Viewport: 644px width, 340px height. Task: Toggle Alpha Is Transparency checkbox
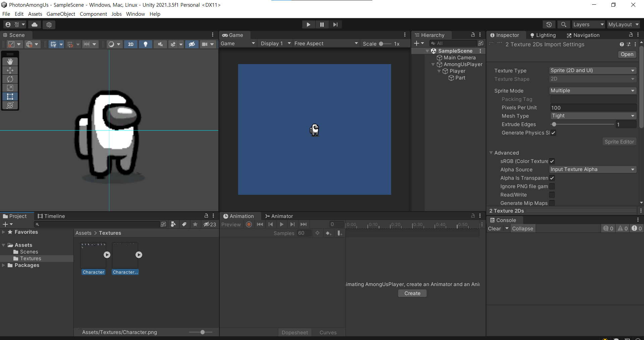(x=552, y=178)
